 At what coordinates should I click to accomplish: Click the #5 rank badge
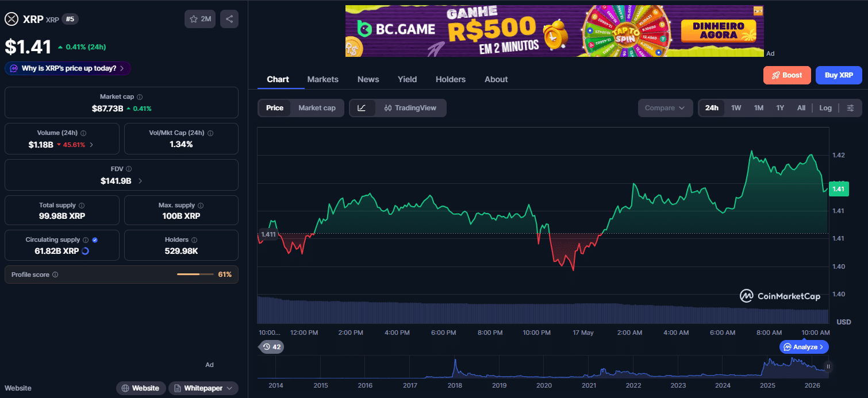point(70,19)
